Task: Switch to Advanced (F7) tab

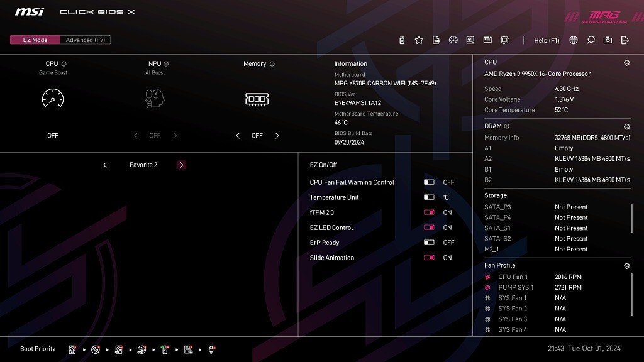Action: point(86,40)
